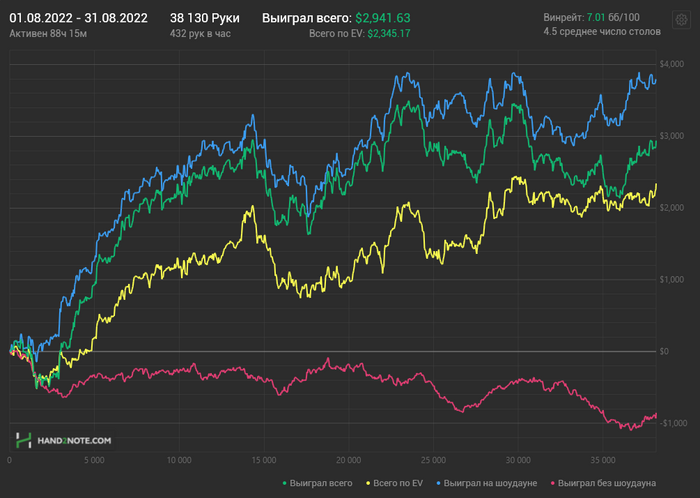Click the $4,000 y-axis label
Image resolution: width=700 pixels, height=498 pixels.
671,64
